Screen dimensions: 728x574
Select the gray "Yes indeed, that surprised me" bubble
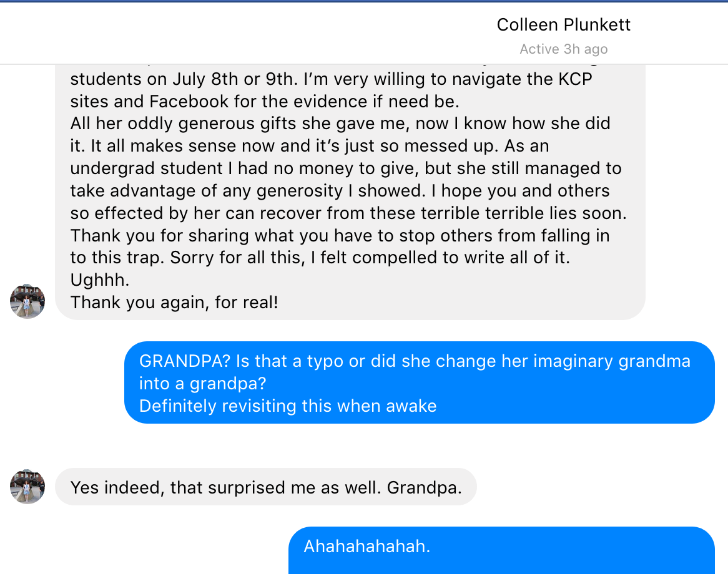(x=265, y=487)
